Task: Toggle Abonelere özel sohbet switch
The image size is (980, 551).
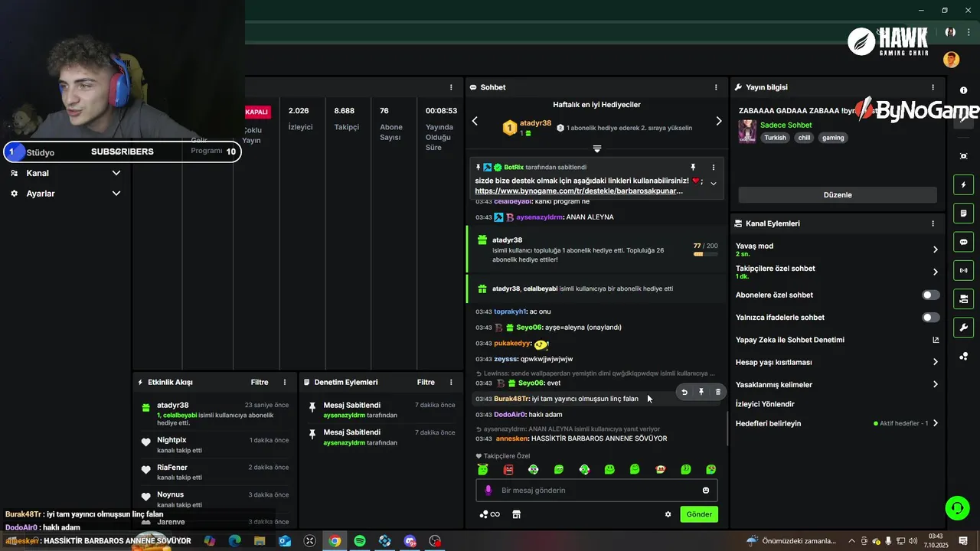Action: (x=930, y=295)
